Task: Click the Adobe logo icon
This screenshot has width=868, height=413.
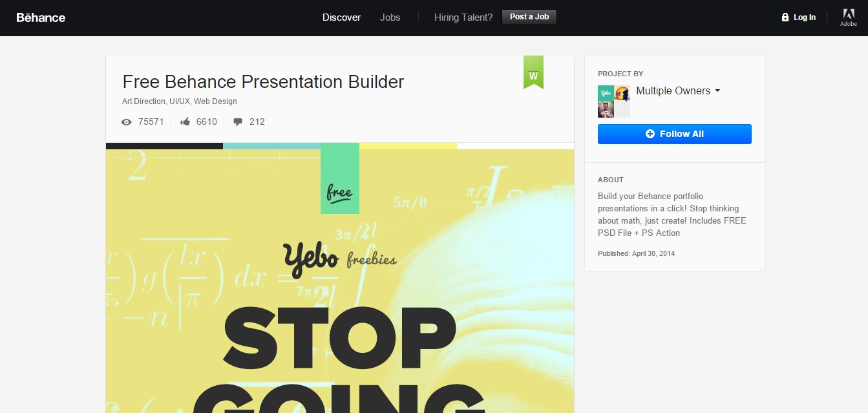Action: 848,17
